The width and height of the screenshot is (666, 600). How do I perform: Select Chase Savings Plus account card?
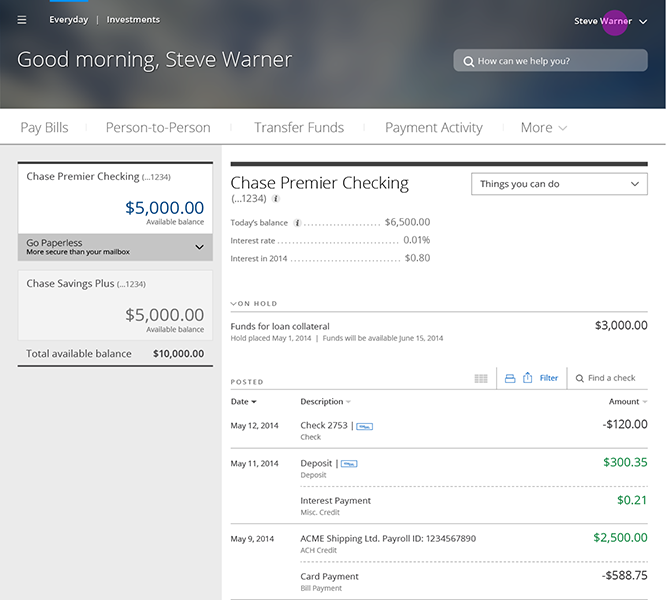click(115, 305)
